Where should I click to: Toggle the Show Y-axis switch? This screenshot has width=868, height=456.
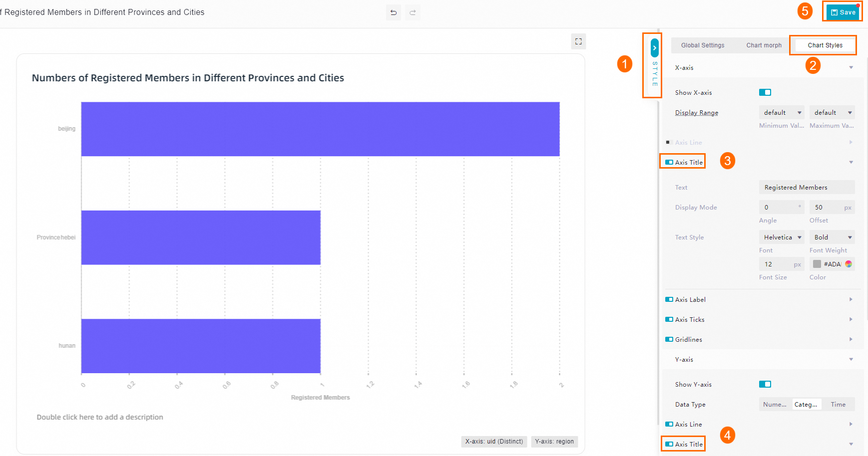765,384
